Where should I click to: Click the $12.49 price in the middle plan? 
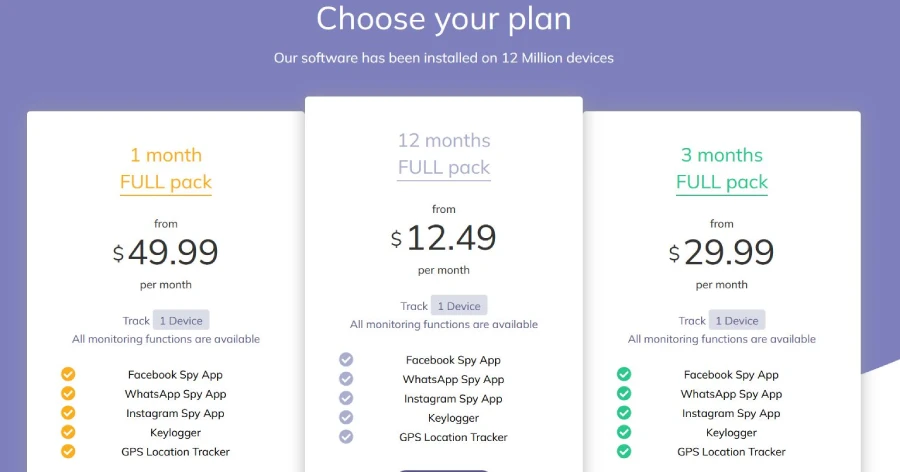click(x=444, y=238)
